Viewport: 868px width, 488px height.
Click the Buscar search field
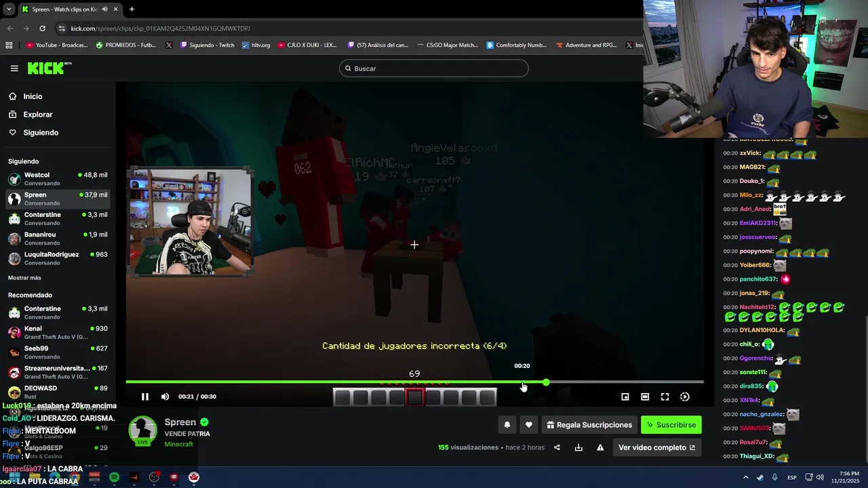tap(434, 68)
